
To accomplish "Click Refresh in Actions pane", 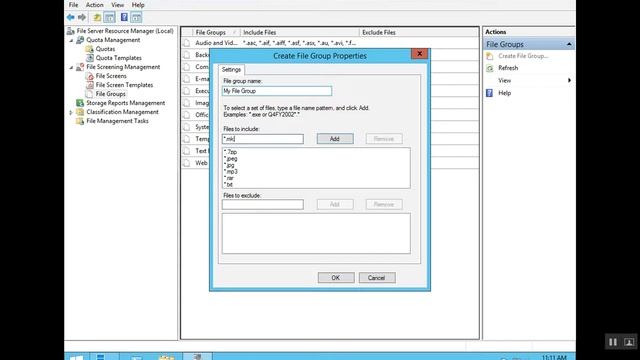I will 508,68.
